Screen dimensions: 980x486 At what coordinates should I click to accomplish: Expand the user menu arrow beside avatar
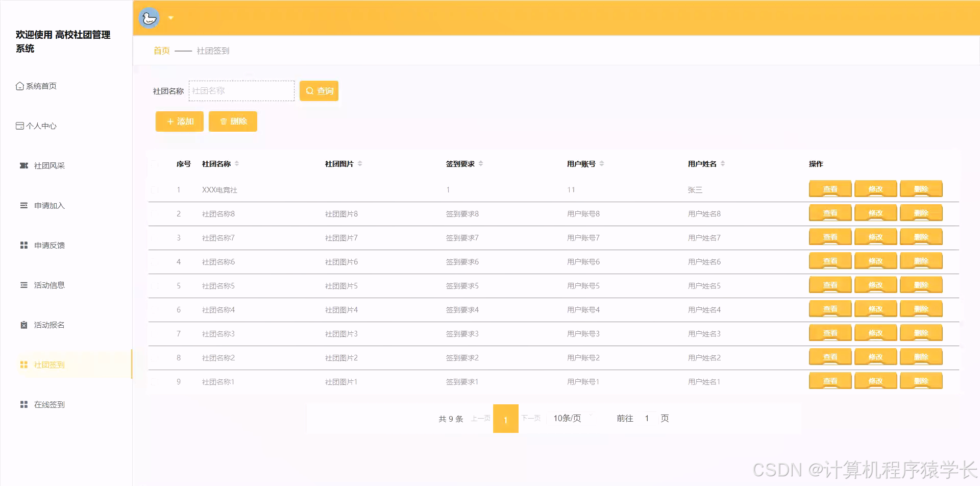(x=171, y=18)
